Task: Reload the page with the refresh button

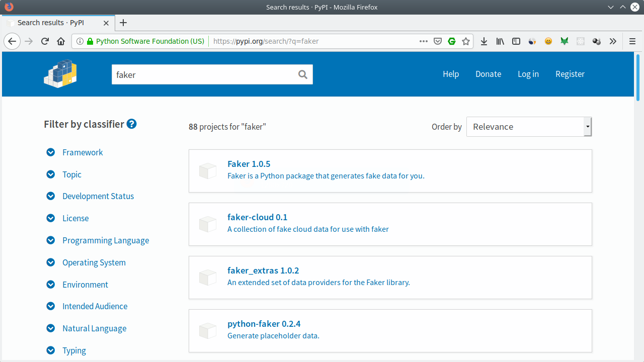Action: 45,41
